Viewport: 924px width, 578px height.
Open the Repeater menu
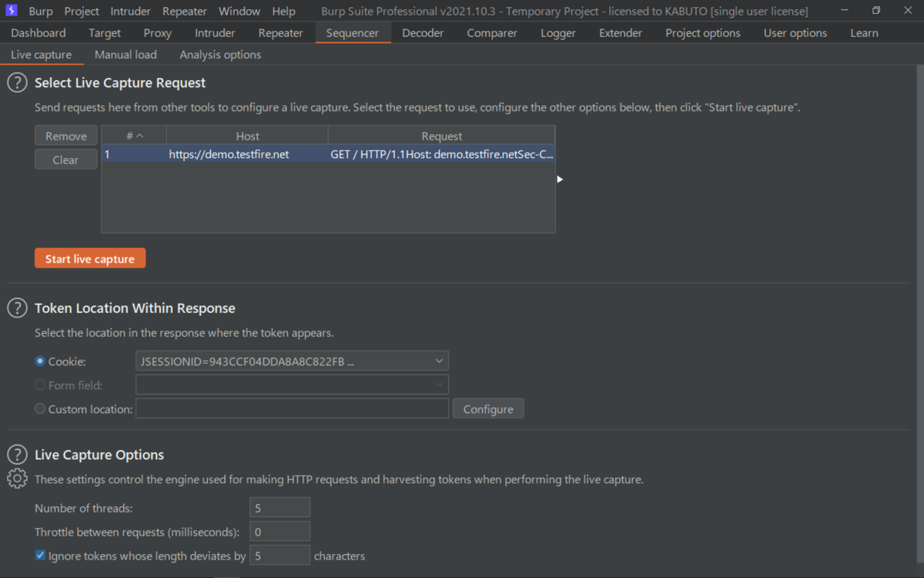coord(185,11)
